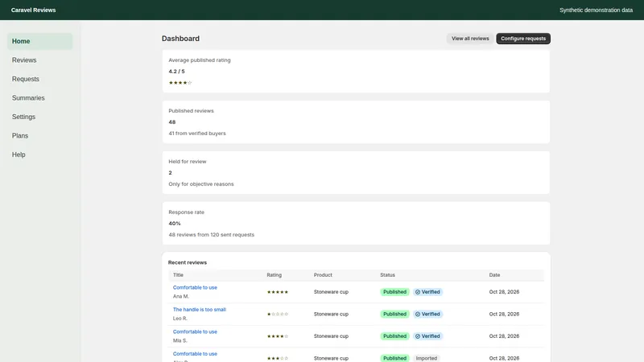
Task: Click the Only for objective reasons text
Action: 200,184
